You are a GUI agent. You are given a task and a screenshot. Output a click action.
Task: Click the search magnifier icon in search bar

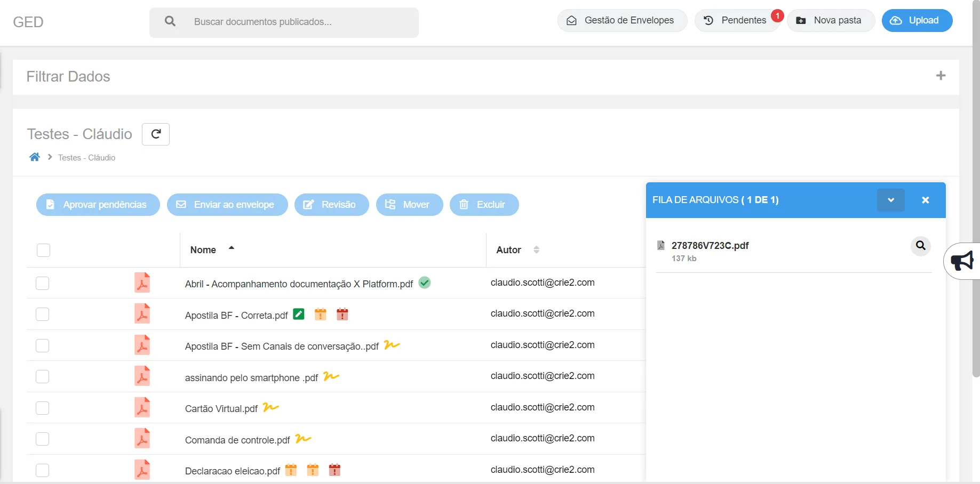pyautogui.click(x=170, y=21)
